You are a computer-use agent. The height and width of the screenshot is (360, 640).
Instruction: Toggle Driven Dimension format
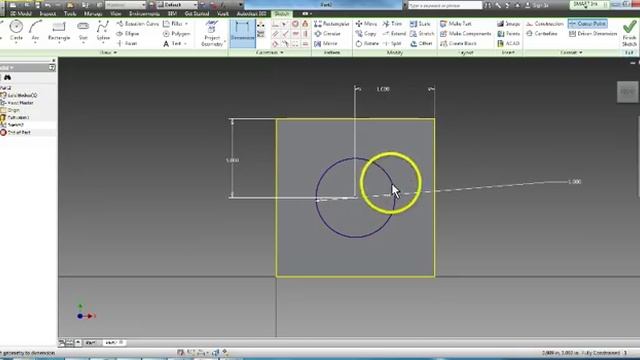pyautogui.click(x=593, y=33)
